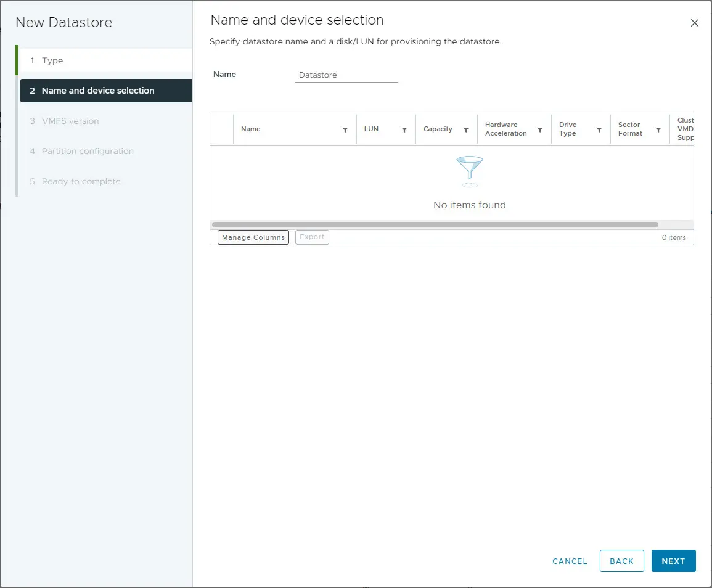Image resolution: width=712 pixels, height=588 pixels.
Task: Open the Name column filter
Action: coord(345,130)
